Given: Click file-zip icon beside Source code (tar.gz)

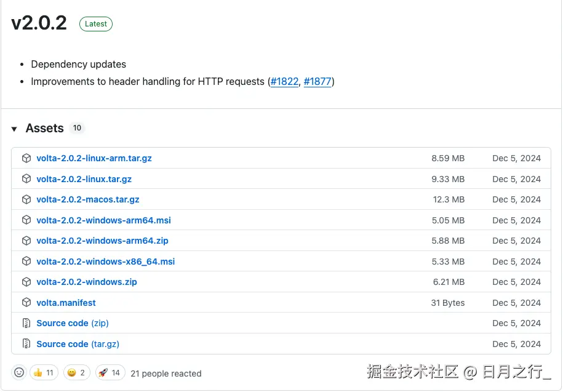Looking at the screenshot, I should 26,344.
